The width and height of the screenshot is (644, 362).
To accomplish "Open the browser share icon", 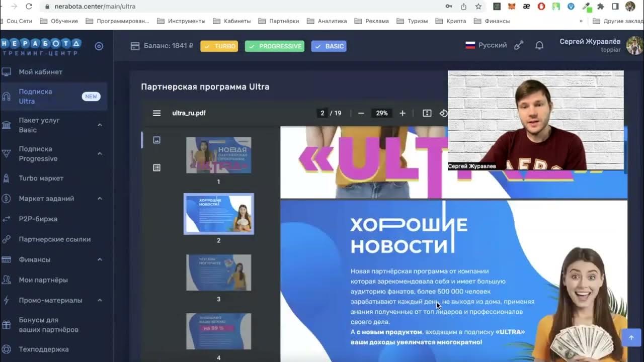I will [464, 7].
